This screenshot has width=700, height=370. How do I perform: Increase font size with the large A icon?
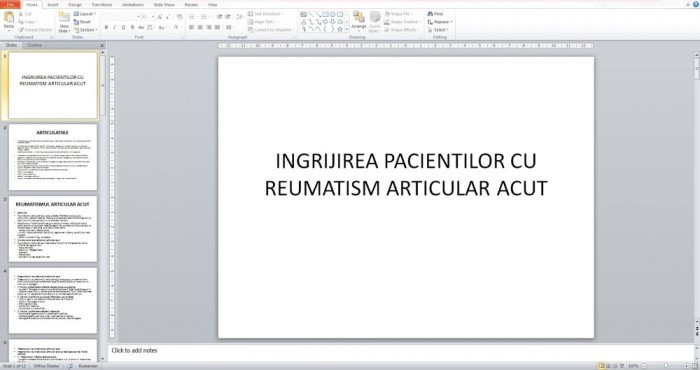coord(160,17)
